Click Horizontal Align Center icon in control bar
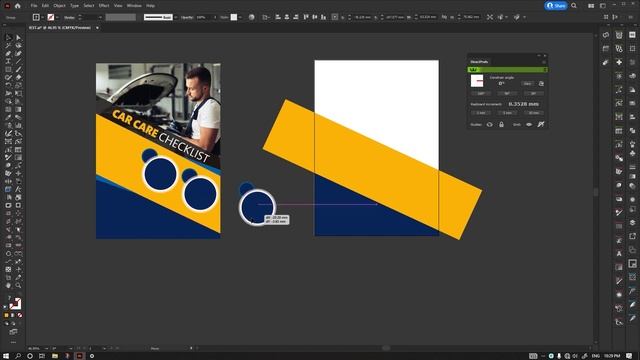This screenshot has width=640, height=360. 287,17
